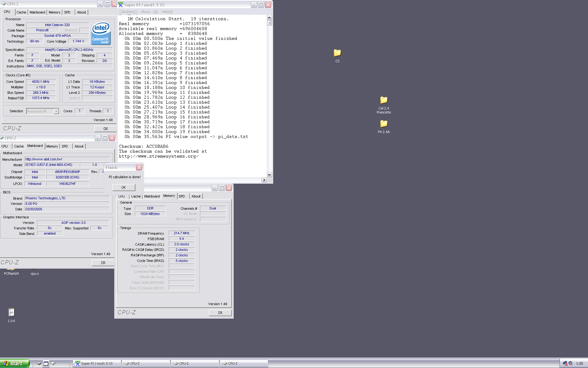
Task: Close the Finish dialog with X
Action: pyautogui.click(x=139, y=167)
